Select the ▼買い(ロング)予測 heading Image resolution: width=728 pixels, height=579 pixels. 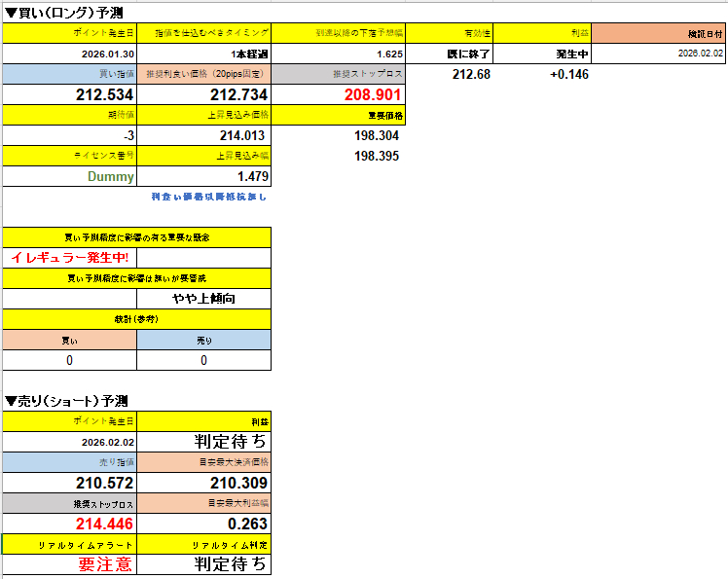[64, 13]
